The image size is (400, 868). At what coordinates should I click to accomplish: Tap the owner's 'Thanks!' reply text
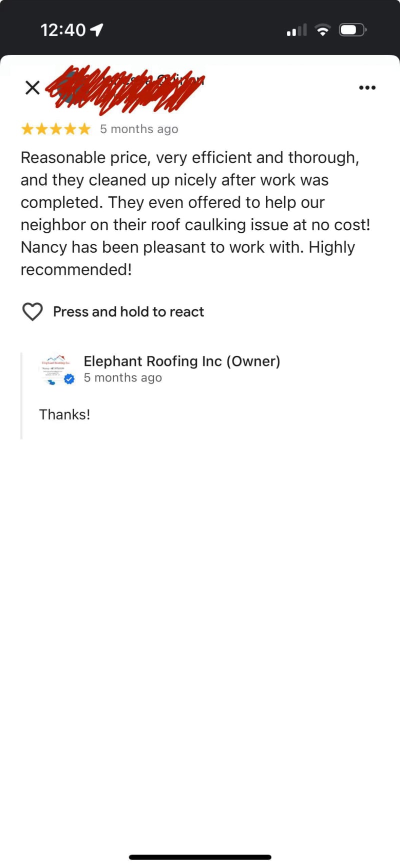point(65,414)
